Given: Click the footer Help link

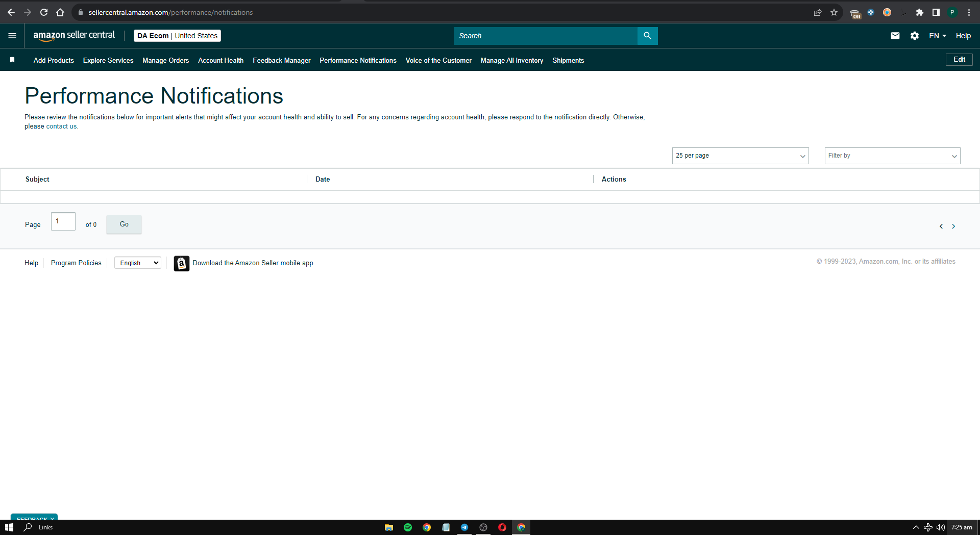Looking at the screenshot, I should coord(31,263).
